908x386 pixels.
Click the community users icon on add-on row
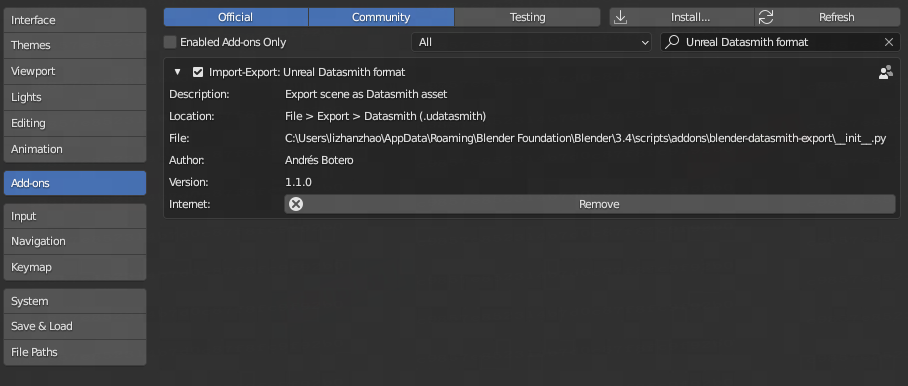point(885,72)
